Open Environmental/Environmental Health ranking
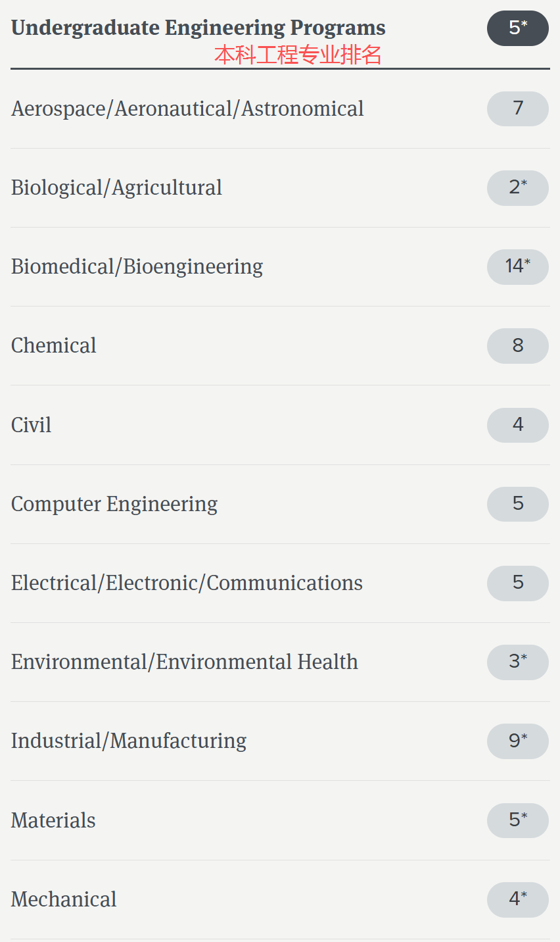560x942 pixels. (185, 662)
